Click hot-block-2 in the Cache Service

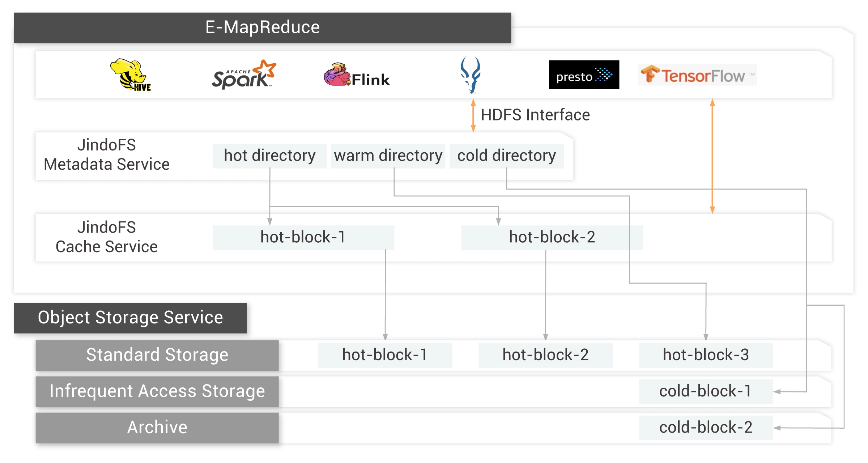click(x=552, y=238)
